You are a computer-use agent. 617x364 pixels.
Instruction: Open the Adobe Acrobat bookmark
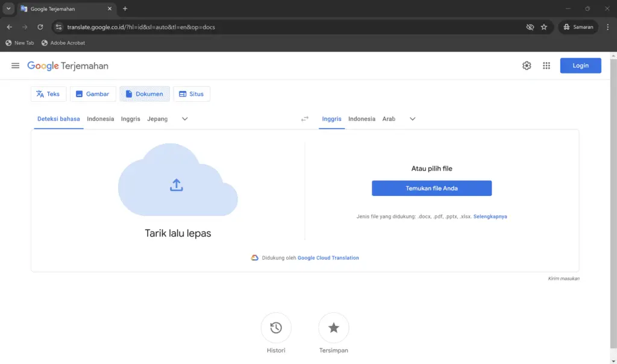click(x=63, y=43)
